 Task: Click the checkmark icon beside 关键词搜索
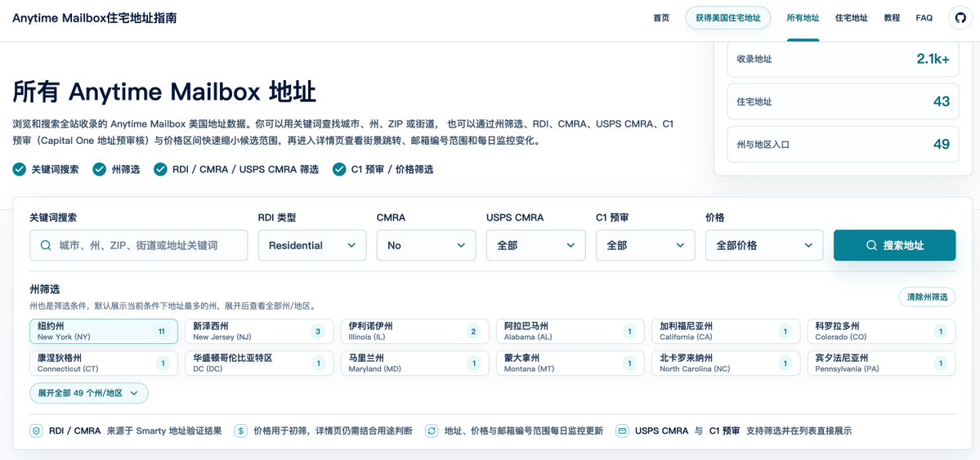click(20, 169)
